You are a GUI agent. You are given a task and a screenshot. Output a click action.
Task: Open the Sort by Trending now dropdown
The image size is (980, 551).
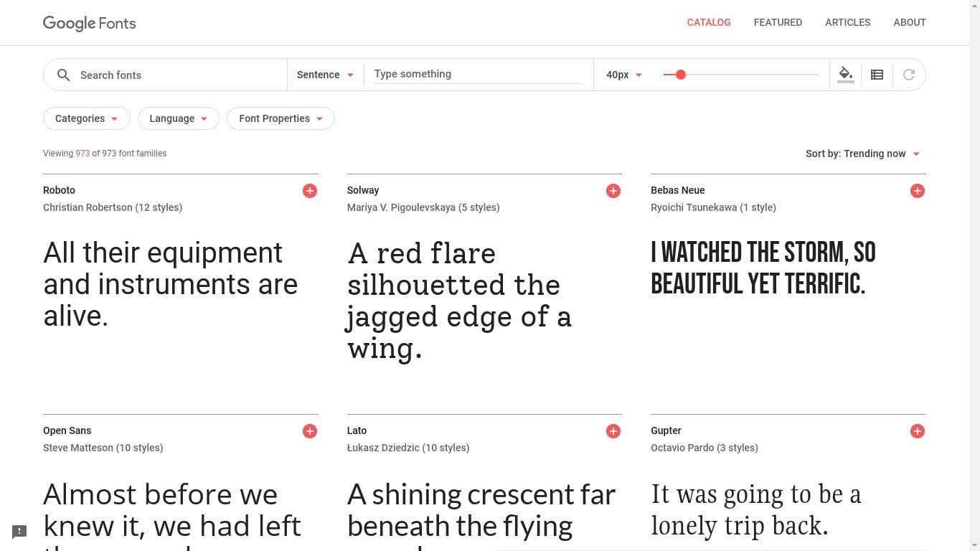pos(862,154)
